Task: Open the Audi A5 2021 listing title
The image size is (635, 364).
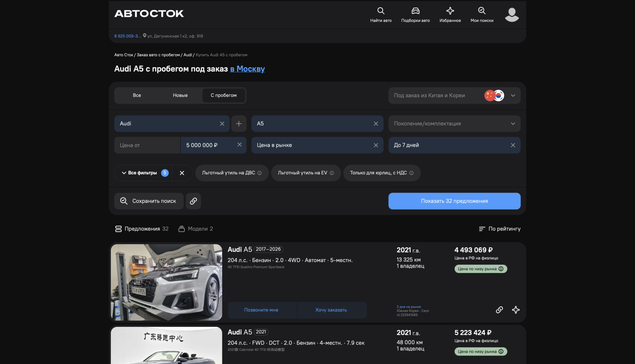Action: pyautogui.click(x=248, y=332)
